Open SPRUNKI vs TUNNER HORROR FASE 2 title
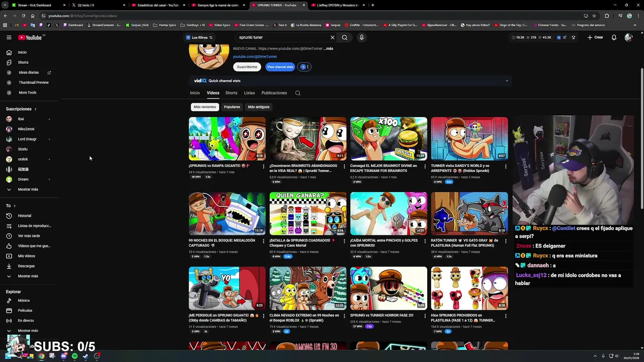The height and width of the screenshot is (362, 644). (x=381, y=315)
